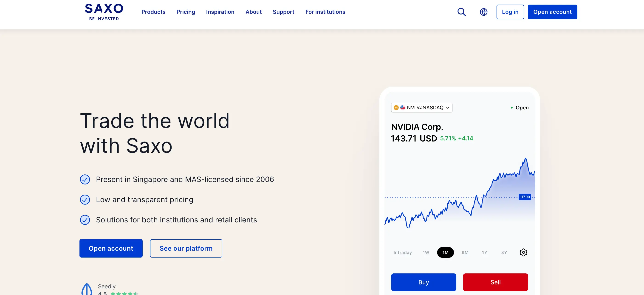Select the 1M chart range
The width and height of the screenshot is (644, 295).
pos(445,252)
